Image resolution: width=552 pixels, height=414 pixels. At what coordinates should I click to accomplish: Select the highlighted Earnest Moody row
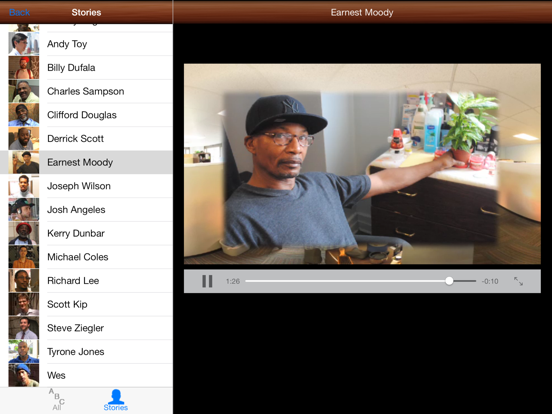(x=86, y=162)
